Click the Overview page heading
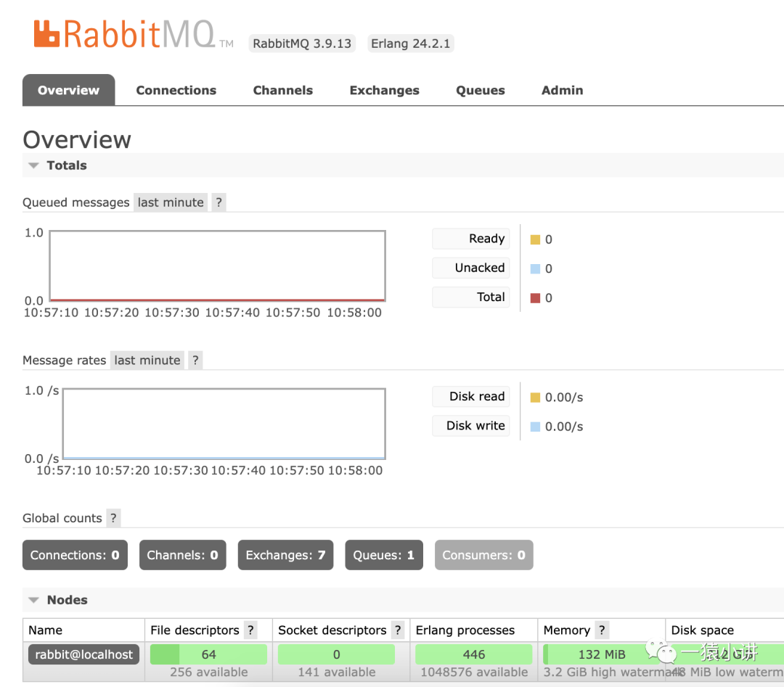Viewport: 784px width, 687px height. click(77, 139)
